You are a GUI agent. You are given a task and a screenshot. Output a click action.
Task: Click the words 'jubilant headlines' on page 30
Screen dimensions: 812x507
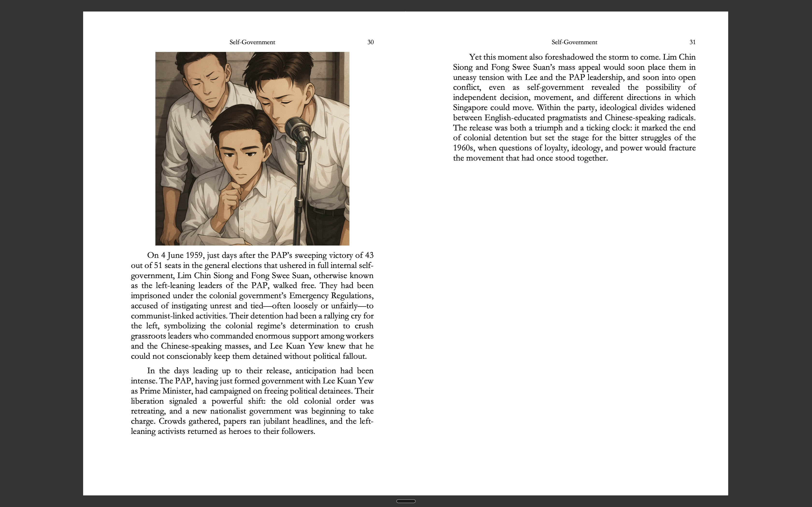tap(294, 421)
